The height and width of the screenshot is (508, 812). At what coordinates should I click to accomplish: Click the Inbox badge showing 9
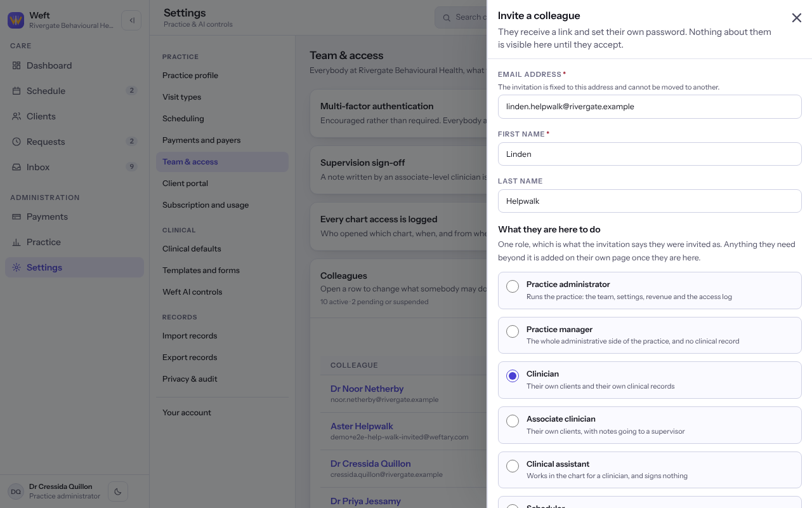click(131, 167)
